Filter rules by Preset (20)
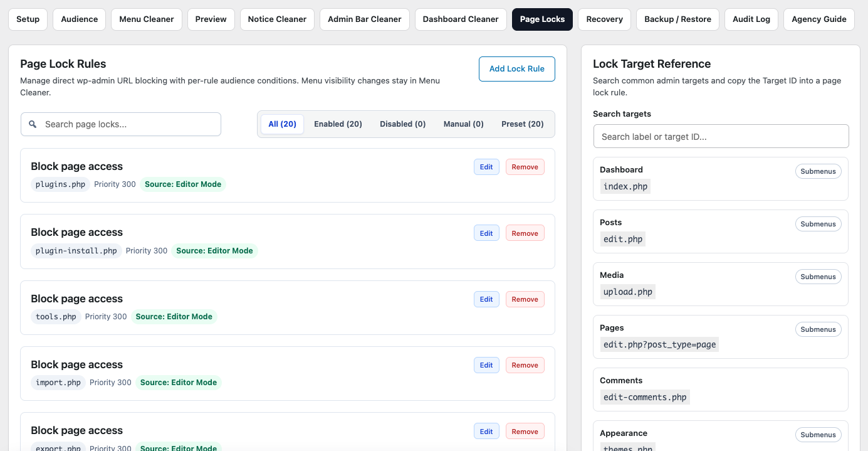This screenshot has width=868, height=451. pos(523,124)
